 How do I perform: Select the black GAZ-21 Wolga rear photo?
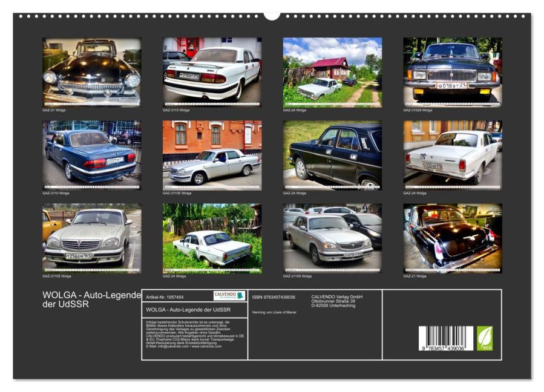(x=453, y=238)
